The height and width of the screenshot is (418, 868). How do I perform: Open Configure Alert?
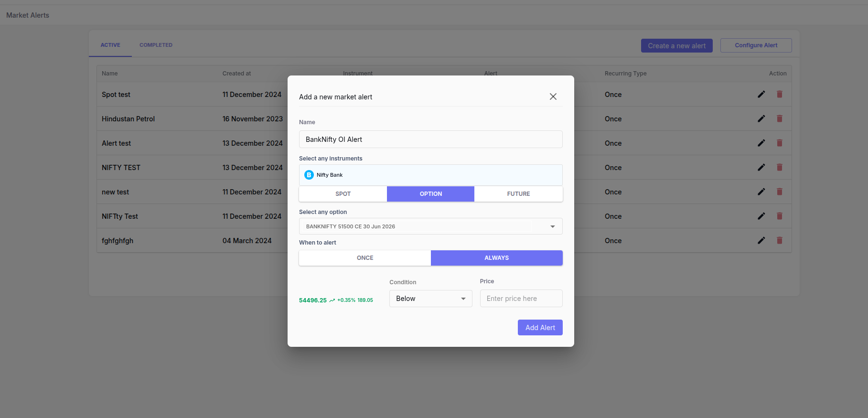(756, 45)
